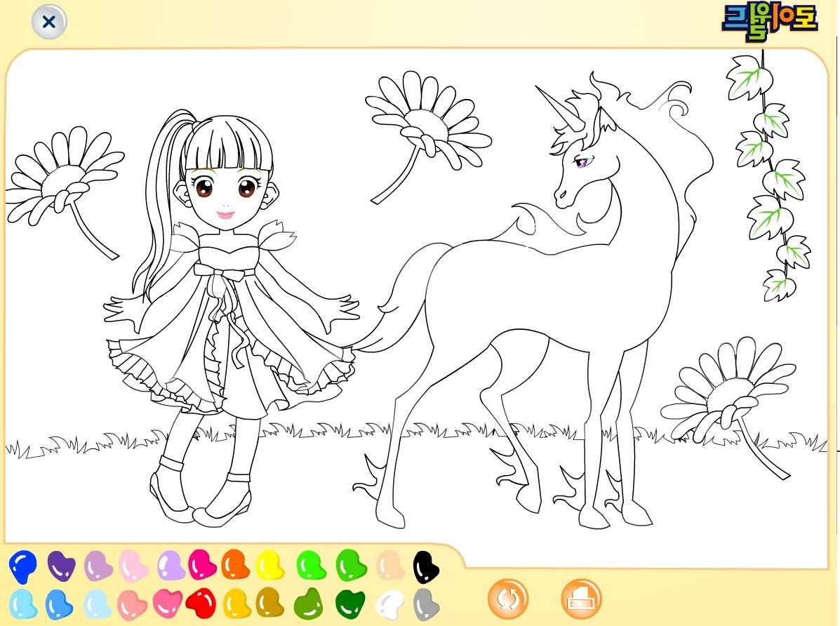Click the round X close button
840x626 pixels.
coord(49,22)
